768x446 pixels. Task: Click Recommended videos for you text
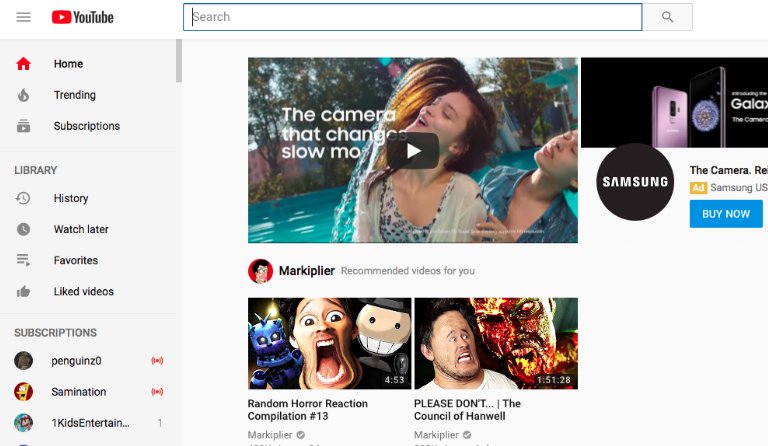click(x=408, y=271)
